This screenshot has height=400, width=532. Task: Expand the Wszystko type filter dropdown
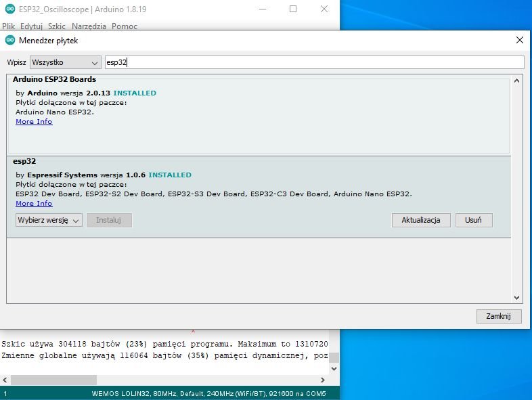tap(66, 62)
